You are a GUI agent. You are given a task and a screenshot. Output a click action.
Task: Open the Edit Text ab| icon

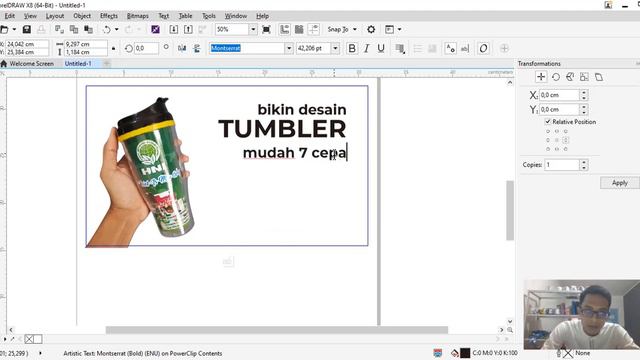[465, 48]
